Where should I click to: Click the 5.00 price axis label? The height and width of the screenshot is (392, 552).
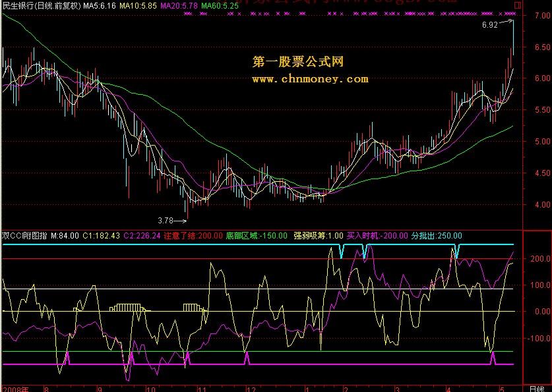[x=541, y=142]
